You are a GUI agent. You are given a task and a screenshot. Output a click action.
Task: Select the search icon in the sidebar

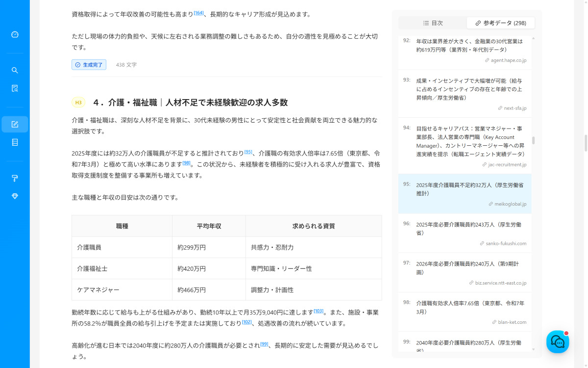point(15,70)
